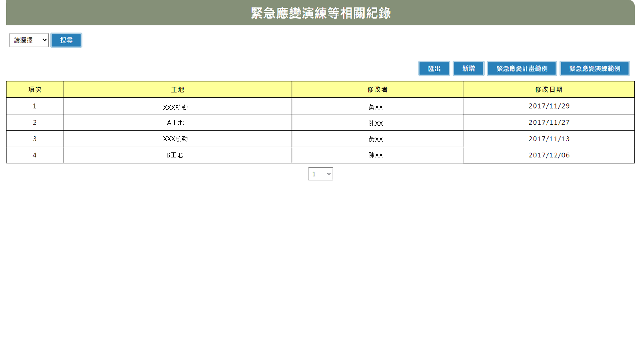Screen dimensions: 644x349
Task: Click the date 2017/11/29
Action: coord(549,106)
